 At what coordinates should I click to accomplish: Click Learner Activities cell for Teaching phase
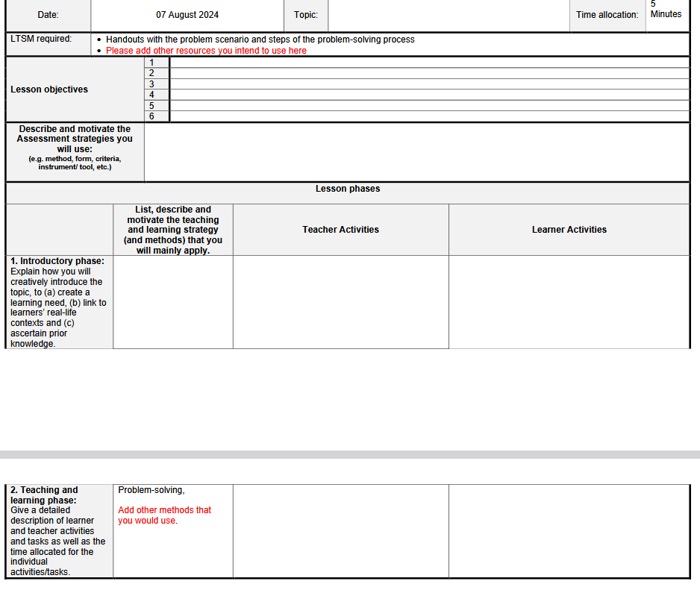[569, 531]
